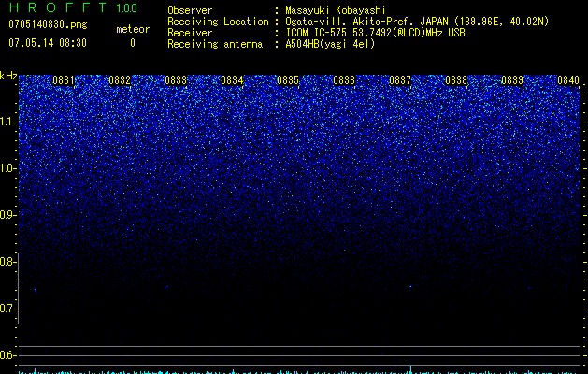588x374 pixels.
Task: Click the 0839 time marker
Action: tap(512, 79)
